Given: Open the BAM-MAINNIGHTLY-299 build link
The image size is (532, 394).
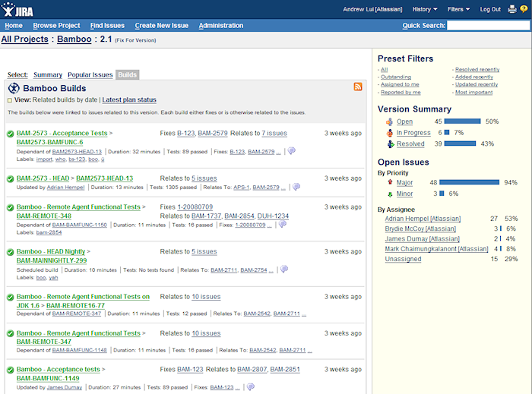Looking at the screenshot, I should pyautogui.click(x=52, y=260).
